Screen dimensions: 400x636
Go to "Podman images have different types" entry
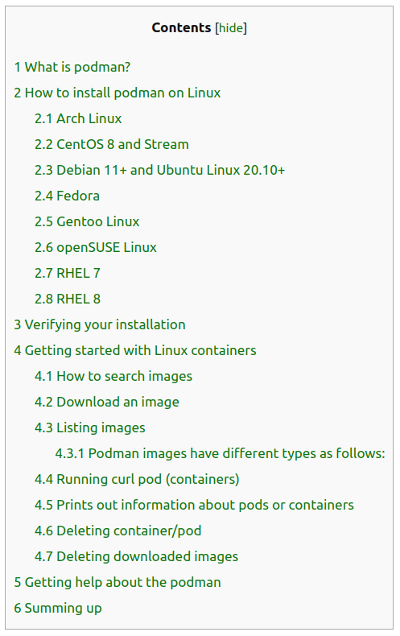pos(220,453)
